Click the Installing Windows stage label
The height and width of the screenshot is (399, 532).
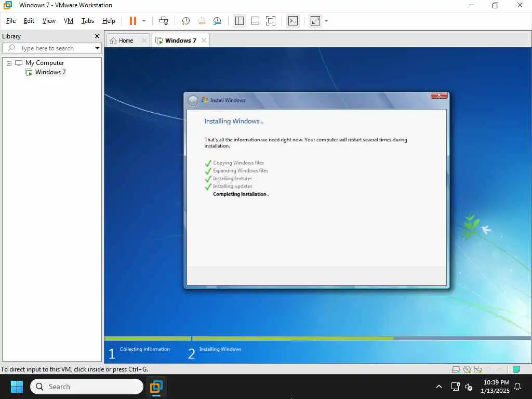point(220,349)
